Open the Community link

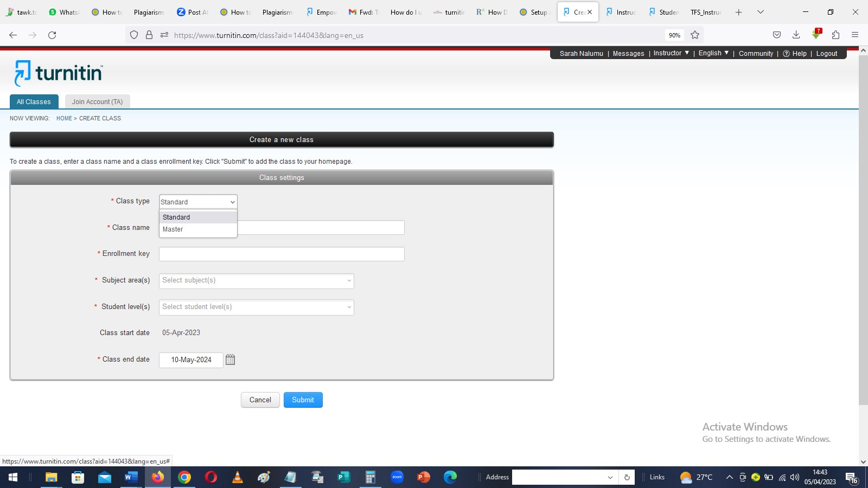(x=756, y=53)
